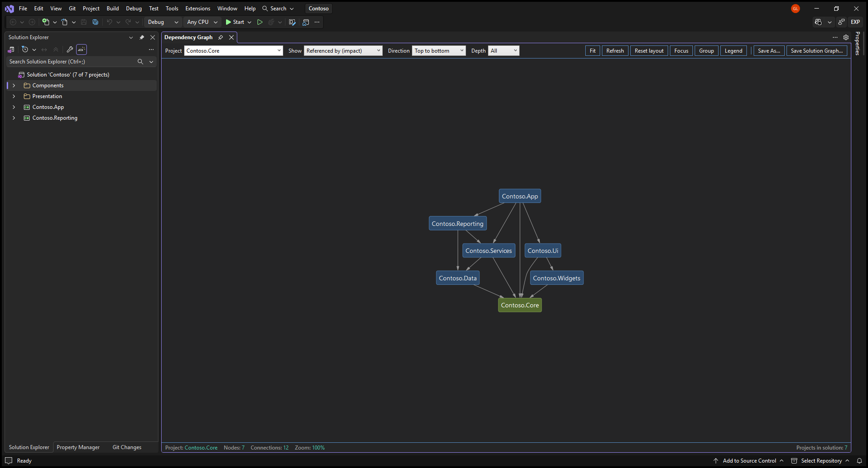This screenshot has height=468, width=868.
Task: Click the Open File toolbar icon
Action: point(64,22)
